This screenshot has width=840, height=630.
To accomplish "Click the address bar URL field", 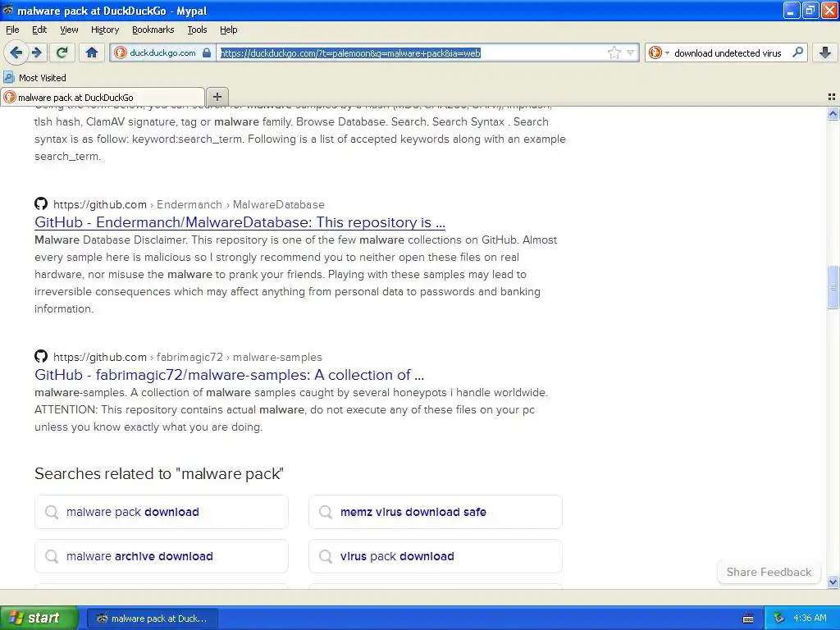I will click(x=412, y=52).
